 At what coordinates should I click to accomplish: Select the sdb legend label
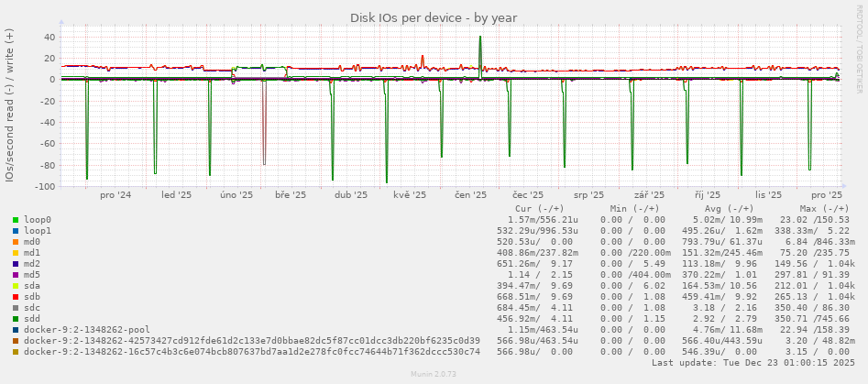pos(32,297)
